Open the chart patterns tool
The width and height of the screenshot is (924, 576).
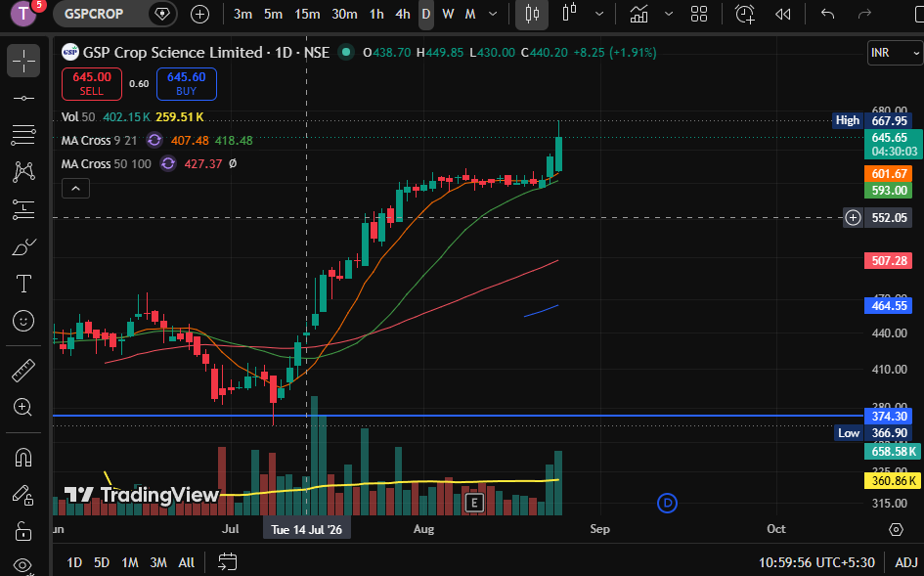click(23, 172)
